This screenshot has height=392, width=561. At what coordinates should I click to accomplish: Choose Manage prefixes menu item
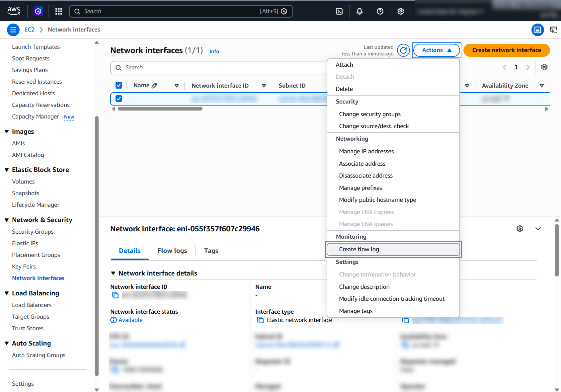coord(393,188)
